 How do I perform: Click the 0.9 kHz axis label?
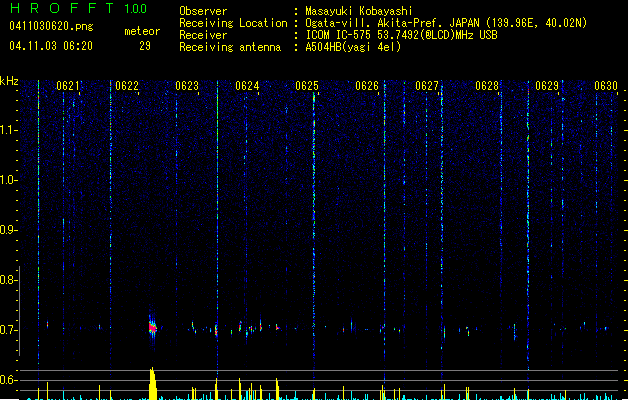[8, 230]
